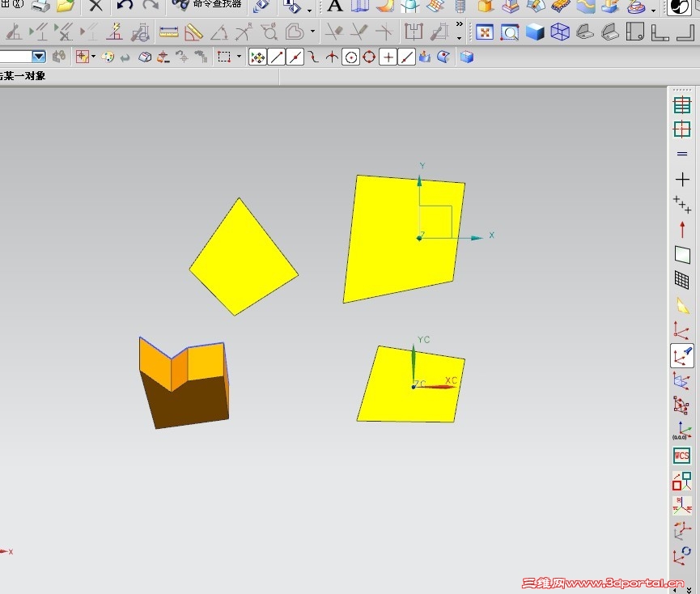
Task: Click the Quick Trim eraser icon
Action: [335, 32]
